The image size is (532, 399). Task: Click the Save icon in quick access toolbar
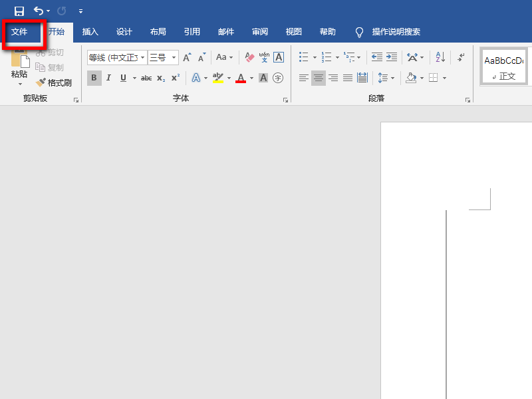[x=19, y=11]
